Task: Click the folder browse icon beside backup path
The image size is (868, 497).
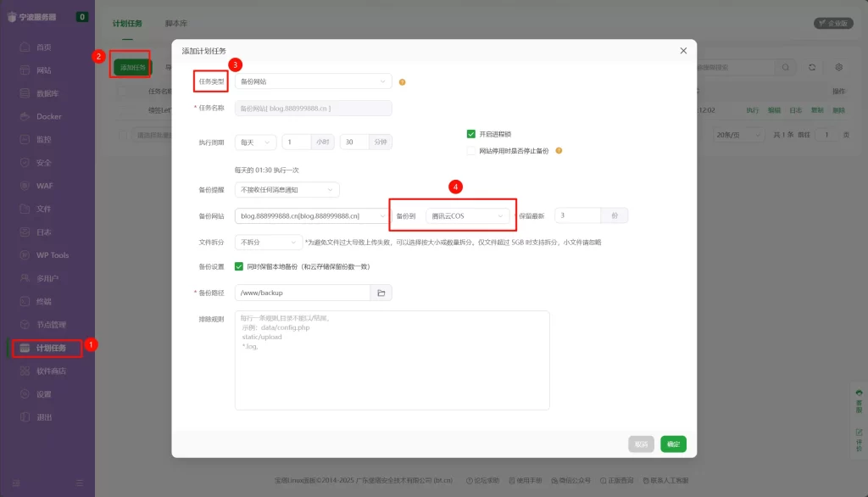Action: [x=381, y=293]
